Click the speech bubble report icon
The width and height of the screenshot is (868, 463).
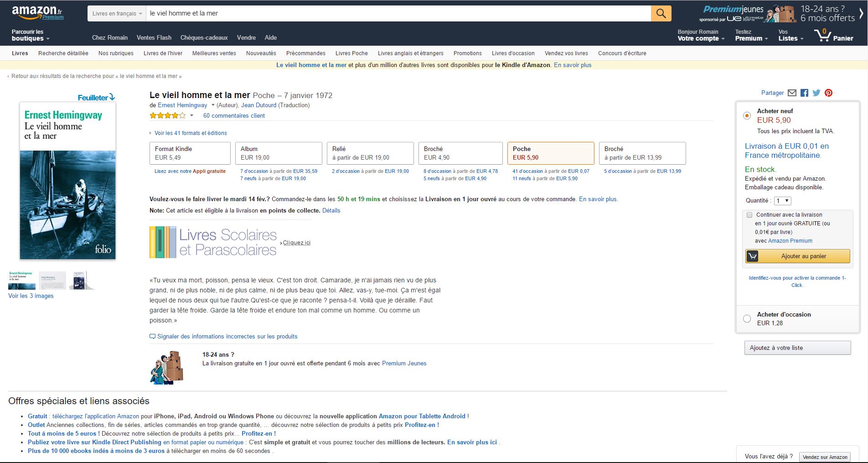pyautogui.click(x=152, y=337)
